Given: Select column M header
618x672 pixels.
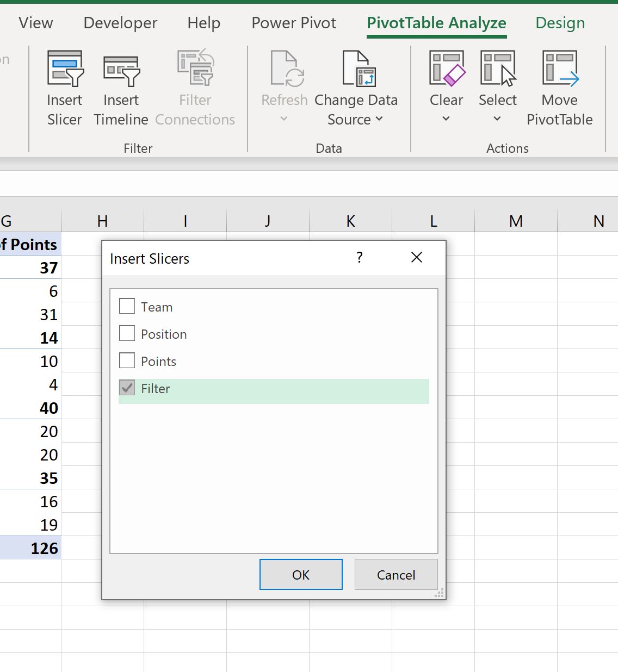Looking at the screenshot, I should 516,221.
